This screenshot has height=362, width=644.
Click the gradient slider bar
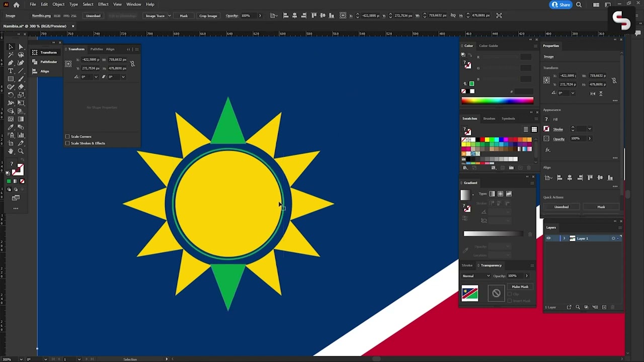[493, 234]
